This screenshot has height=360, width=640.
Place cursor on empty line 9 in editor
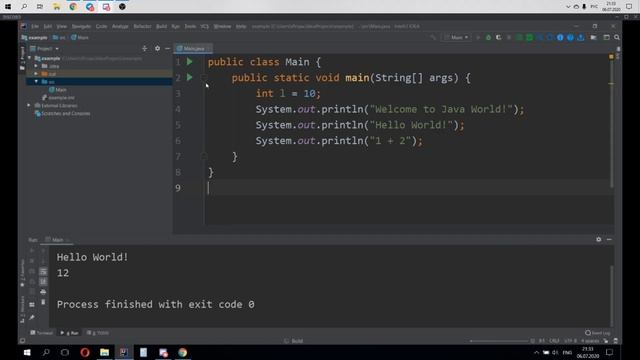click(x=408, y=188)
